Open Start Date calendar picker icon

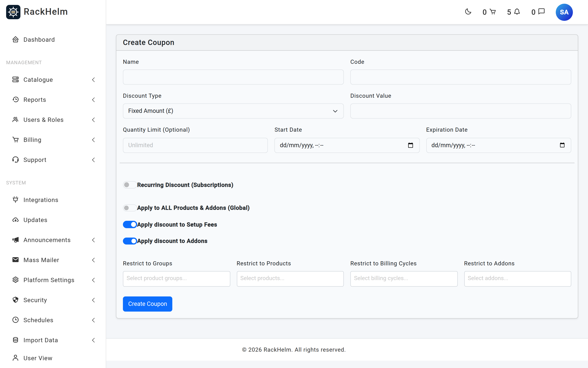pos(410,145)
